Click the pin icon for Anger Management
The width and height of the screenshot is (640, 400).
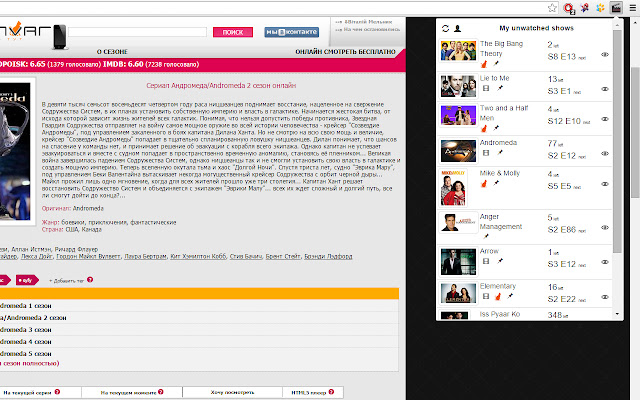pyautogui.click(x=486, y=236)
